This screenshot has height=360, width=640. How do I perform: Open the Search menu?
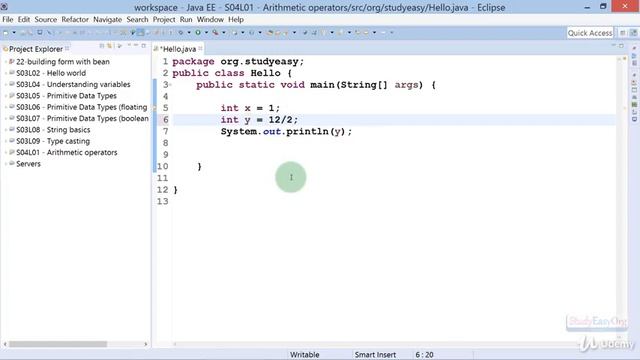tap(137, 20)
